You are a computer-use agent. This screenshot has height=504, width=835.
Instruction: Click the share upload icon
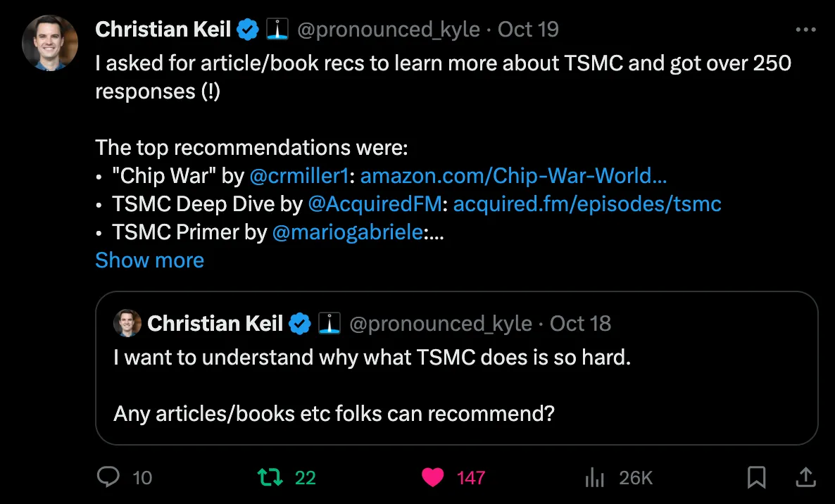click(805, 478)
